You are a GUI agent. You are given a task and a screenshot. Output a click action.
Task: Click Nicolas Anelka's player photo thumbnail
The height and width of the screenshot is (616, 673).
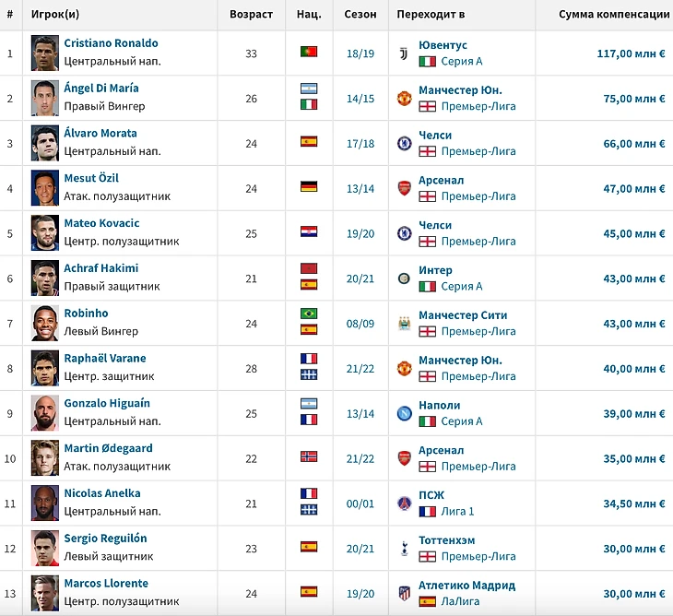point(45,503)
